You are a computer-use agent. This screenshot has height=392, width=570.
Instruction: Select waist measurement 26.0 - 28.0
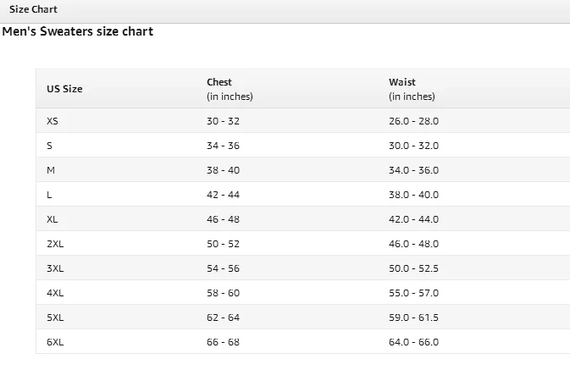[x=413, y=121]
